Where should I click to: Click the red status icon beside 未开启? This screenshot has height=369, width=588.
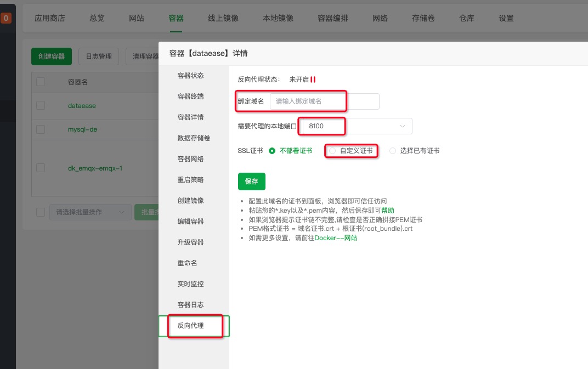(313, 80)
